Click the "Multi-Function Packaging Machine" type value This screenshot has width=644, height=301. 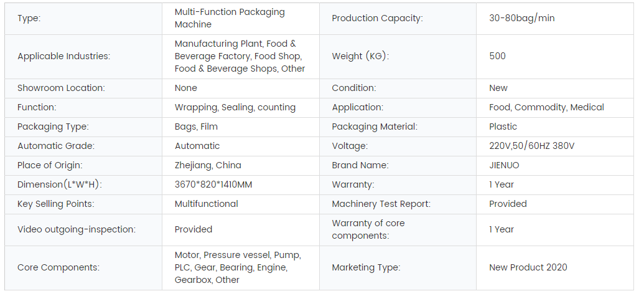pos(230,19)
